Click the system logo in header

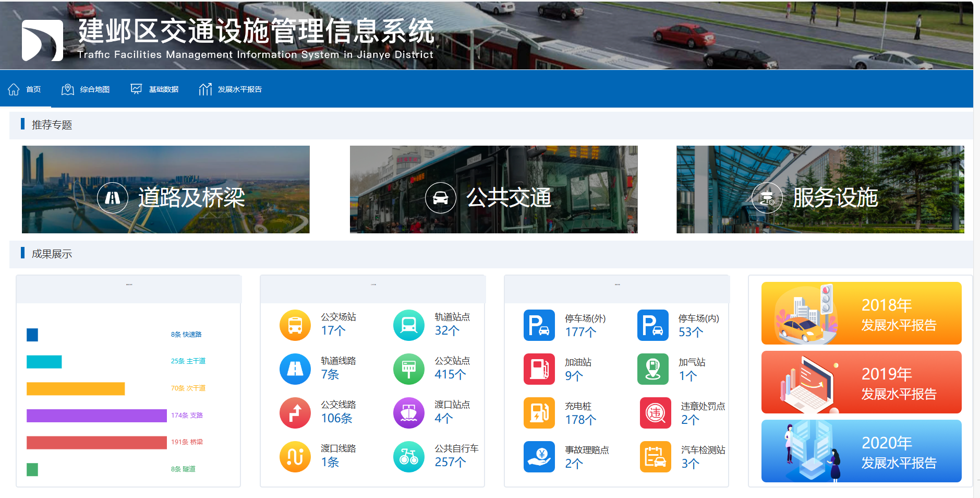42,40
